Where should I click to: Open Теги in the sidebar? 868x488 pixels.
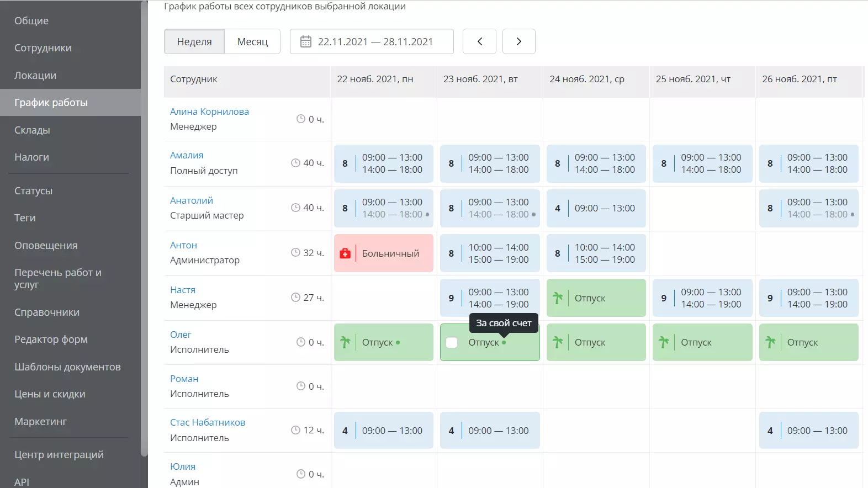coord(25,218)
